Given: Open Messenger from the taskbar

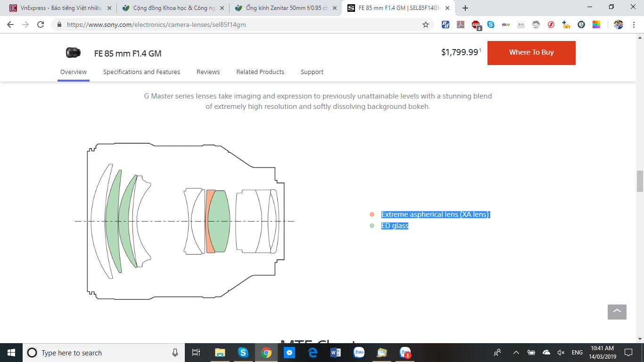Looking at the screenshot, I should [289, 353].
